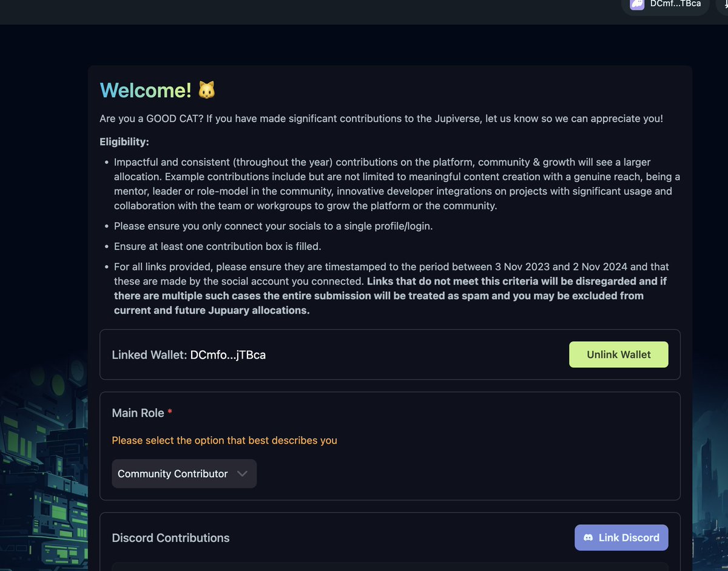This screenshot has width=728, height=571.
Task: Click the Discord logo icon
Action: (x=588, y=538)
